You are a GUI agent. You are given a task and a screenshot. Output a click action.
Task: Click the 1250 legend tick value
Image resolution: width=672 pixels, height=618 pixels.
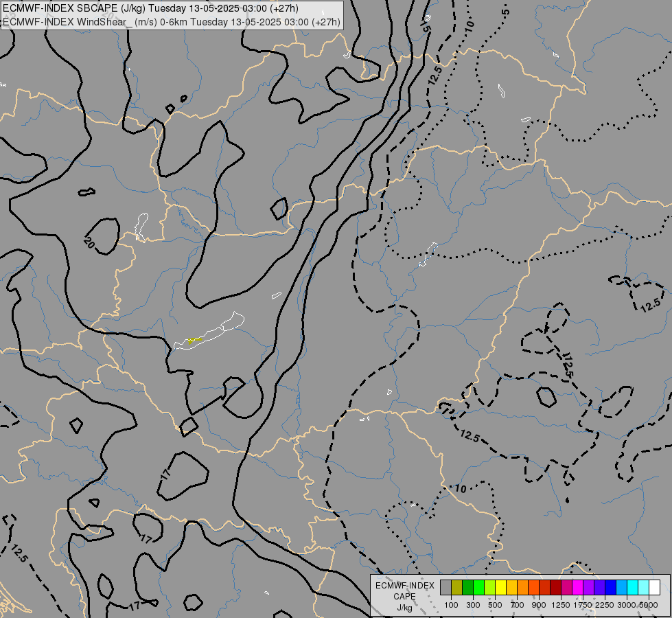tap(561, 605)
